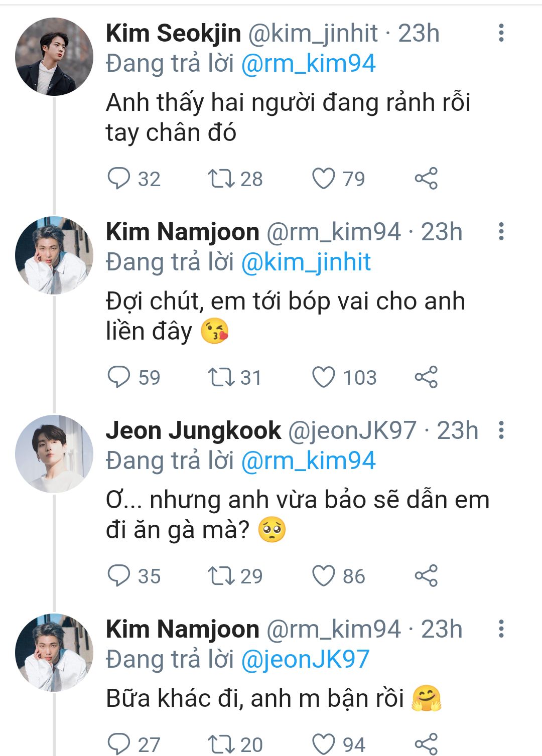Like Kim Seokjin's tweet with 79 likes
This screenshot has width=542, height=756.
point(324,179)
